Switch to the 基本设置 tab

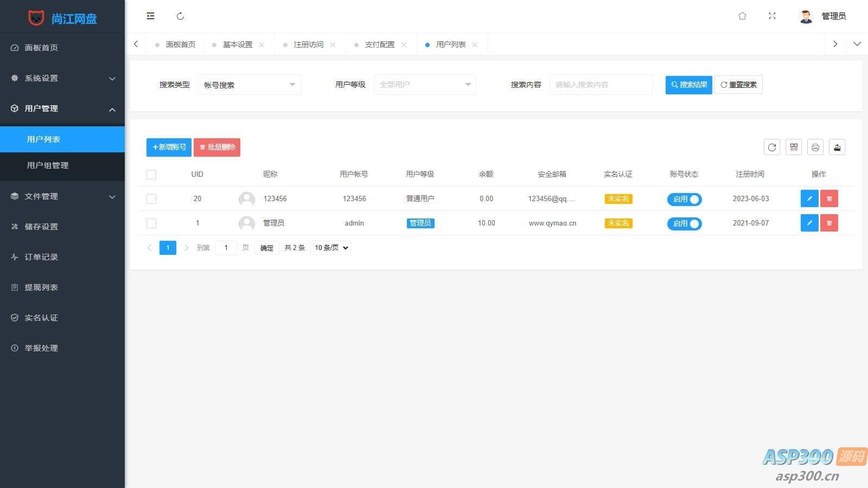[x=238, y=44]
